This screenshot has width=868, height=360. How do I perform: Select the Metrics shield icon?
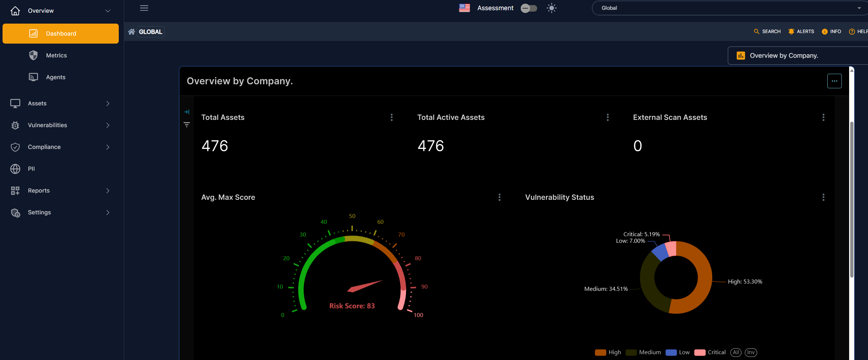33,55
